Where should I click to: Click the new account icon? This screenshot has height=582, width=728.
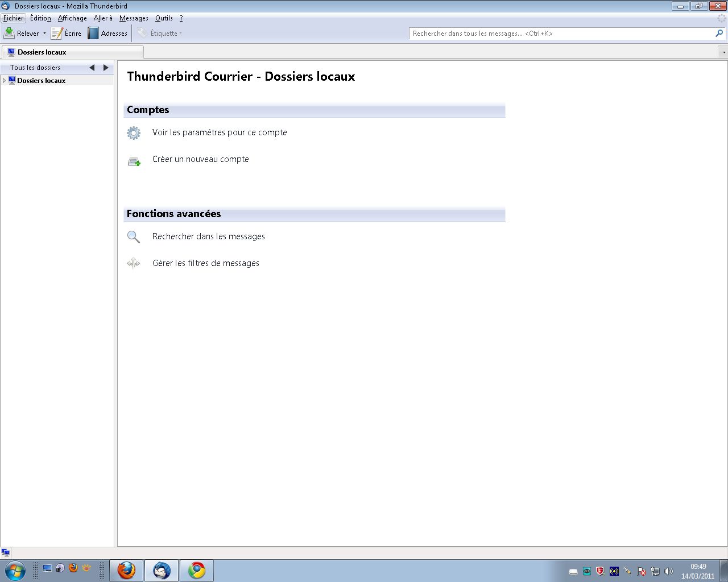134,161
